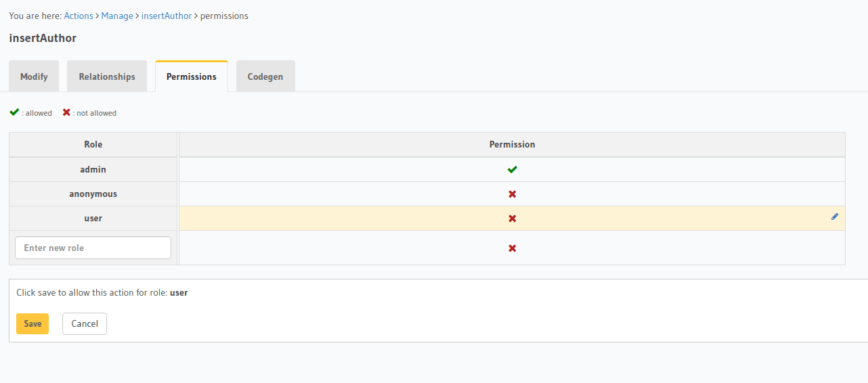This screenshot has width=868, height=383.
Task: Click admin's green check permission icon
Action: click(512, 169)
